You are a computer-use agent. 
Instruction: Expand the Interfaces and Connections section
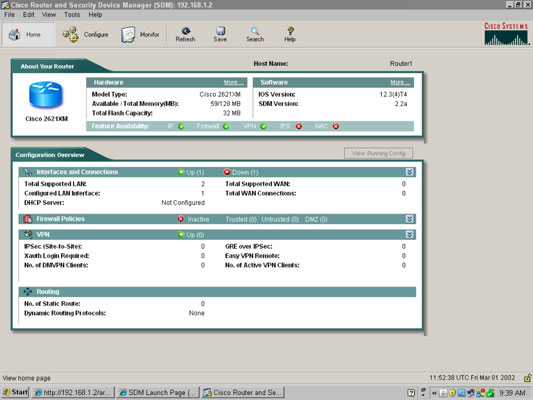tap(409, 172)
